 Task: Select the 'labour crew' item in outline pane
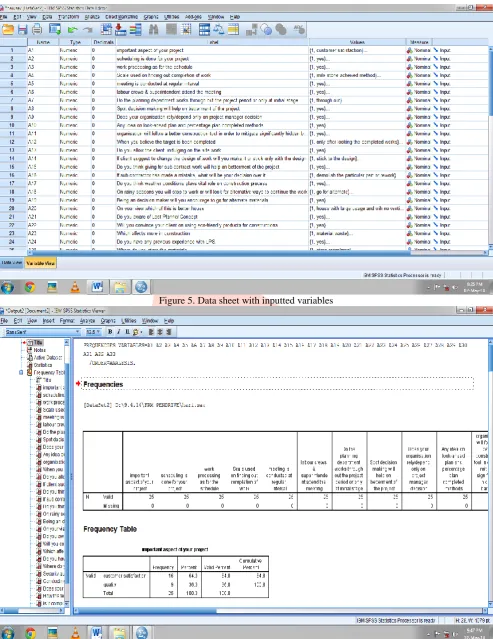click(x=53, y=425)
